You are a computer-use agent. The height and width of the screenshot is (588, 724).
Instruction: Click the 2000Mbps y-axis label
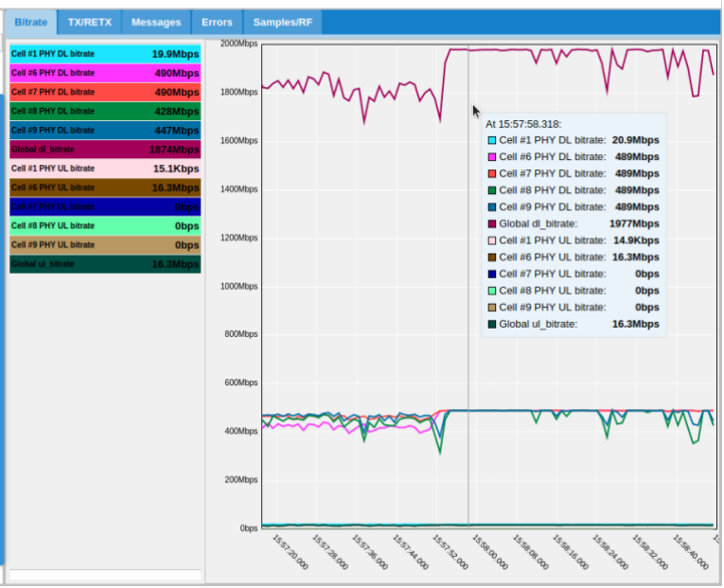[x=238, y=44]
